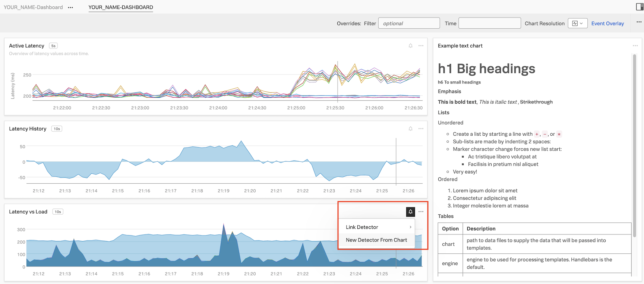
Task: Click the YOUR_NAME-Dashboard group title
Action: coord(33,7)
